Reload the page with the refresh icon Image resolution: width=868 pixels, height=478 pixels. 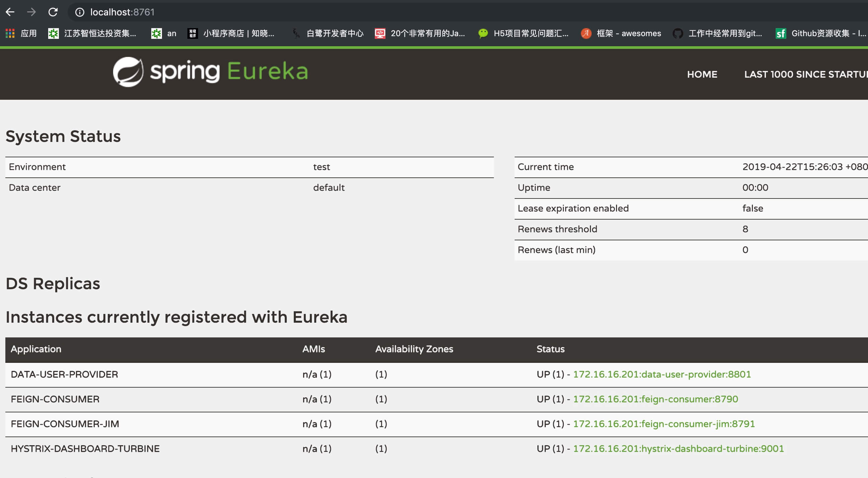click(53, 12)
